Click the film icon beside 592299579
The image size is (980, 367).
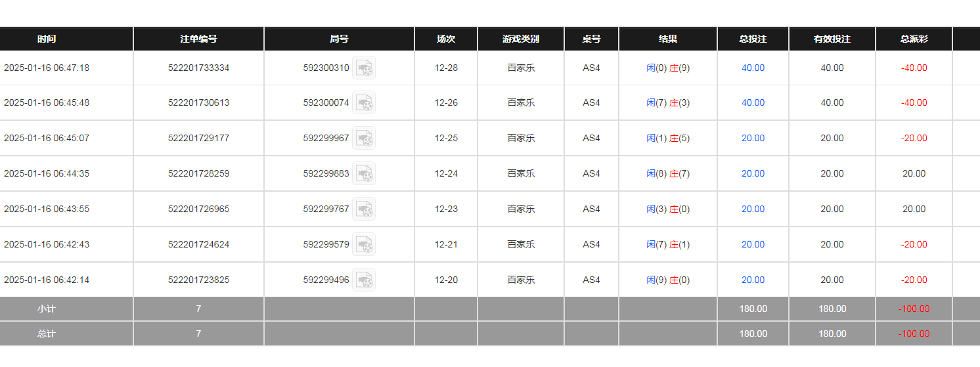point(364,245)
